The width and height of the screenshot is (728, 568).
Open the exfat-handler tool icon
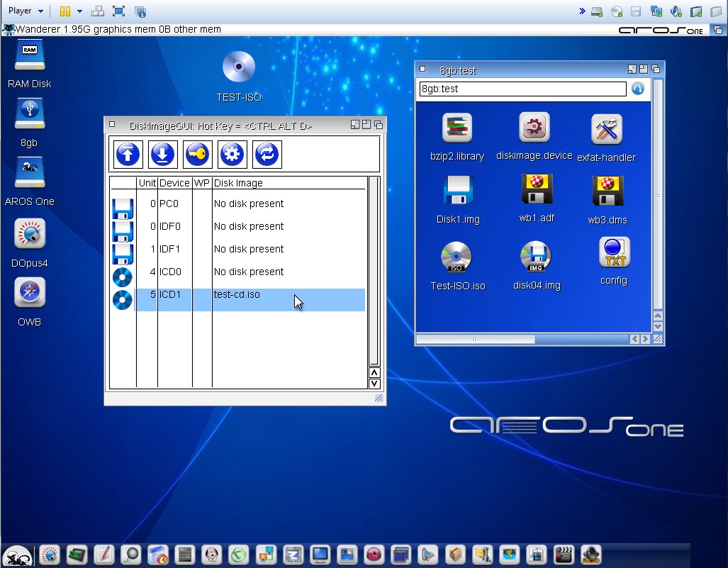click(606, 130)
